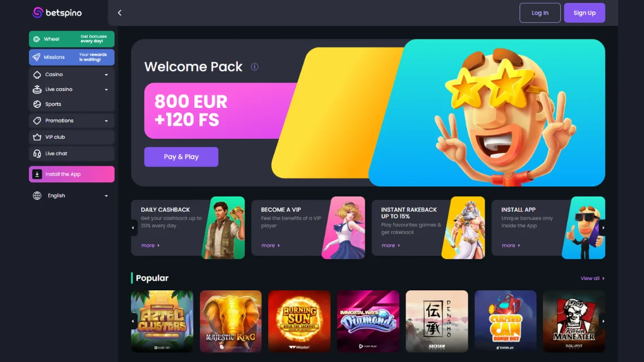Open the Sports section

(72, 104)
